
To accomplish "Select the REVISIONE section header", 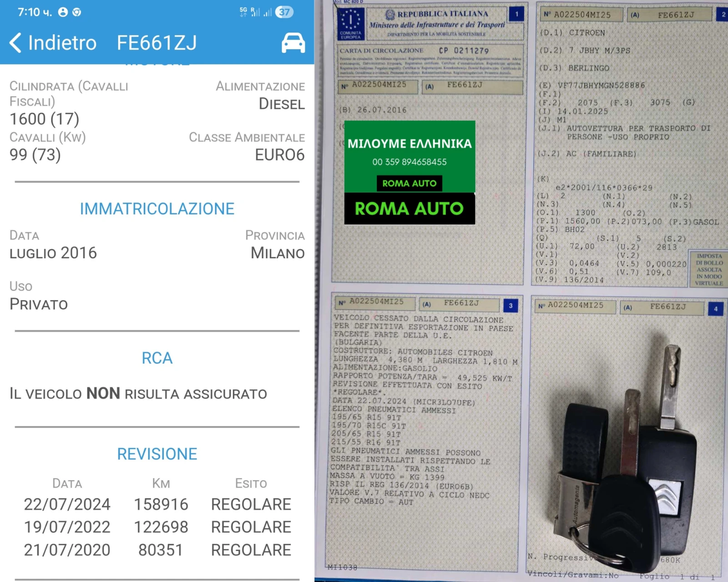I will click(x=157, y=454).
